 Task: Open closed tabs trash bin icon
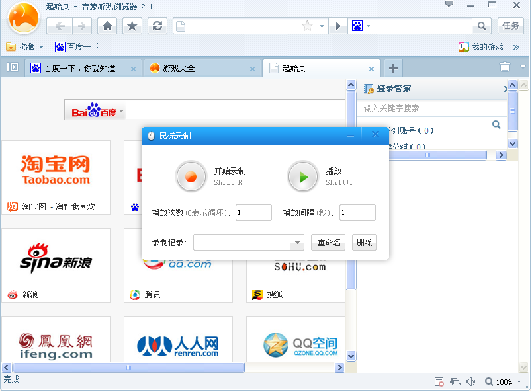click(504, 67)
